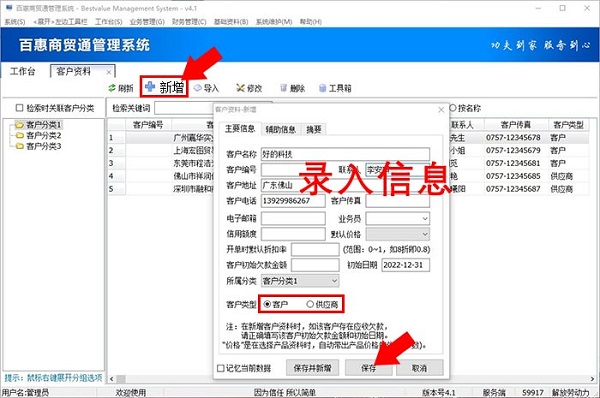Click the 保存 button
600x398 pixels.
point(368,368)
